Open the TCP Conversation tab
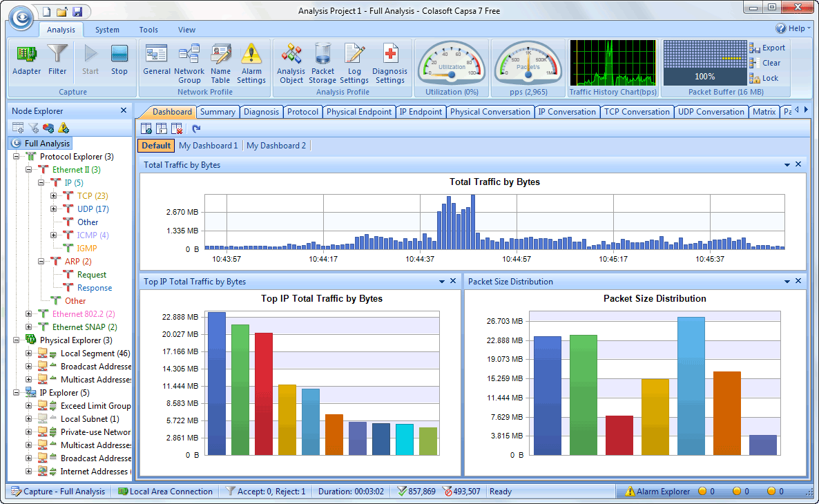Image resolution: width=819 pixels, height=504 pixels. (x=637, y=112)
